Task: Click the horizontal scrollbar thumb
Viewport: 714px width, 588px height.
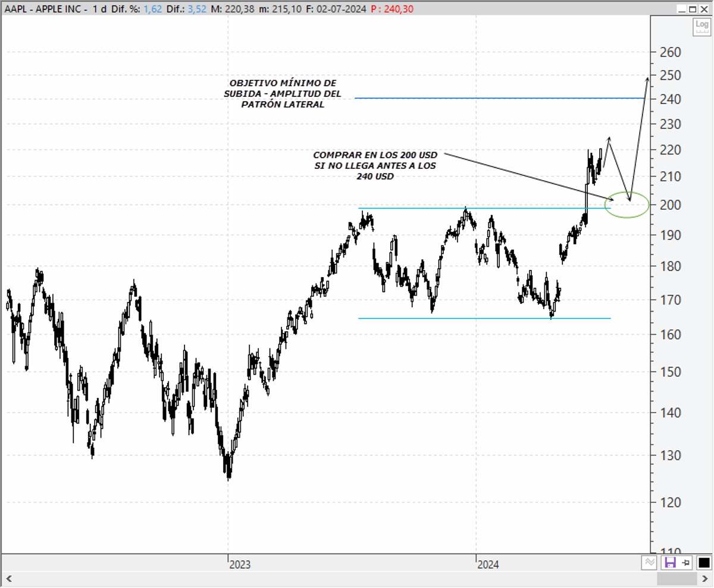Action: (x=677, y=578)
